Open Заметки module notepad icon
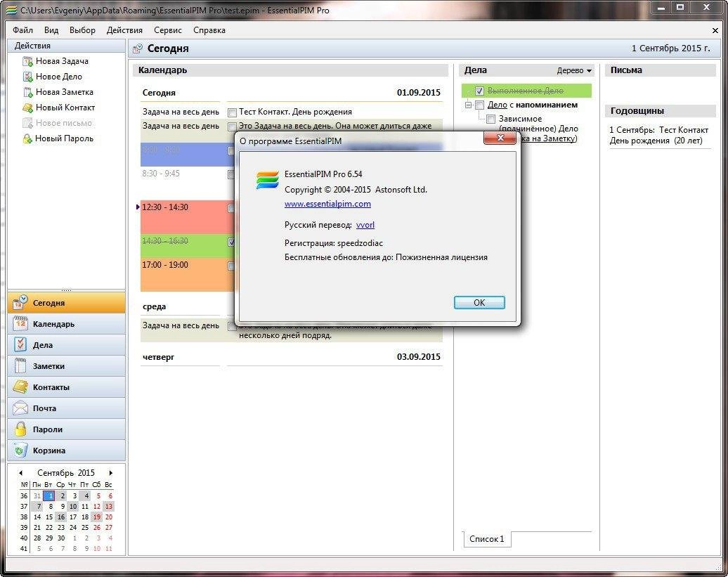 click(x=20, y=365)
